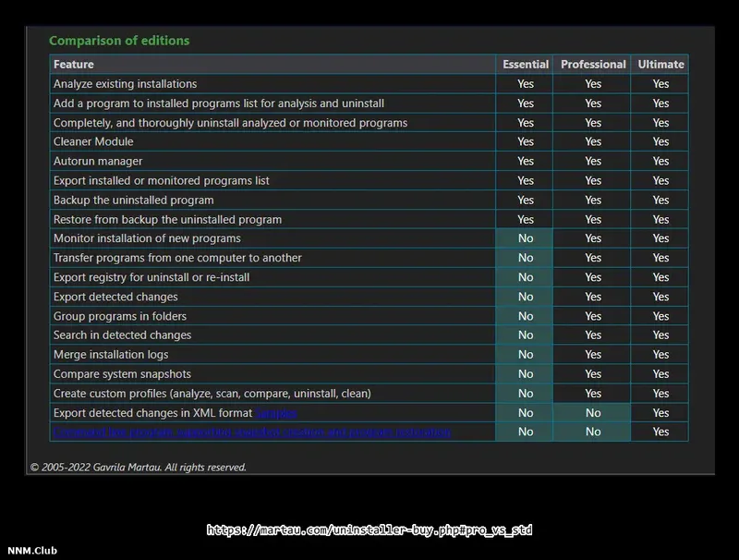Click the martau.com URL at the bottom
The height and width of the screenshot is (560, 739).
(x=371, y=530)
